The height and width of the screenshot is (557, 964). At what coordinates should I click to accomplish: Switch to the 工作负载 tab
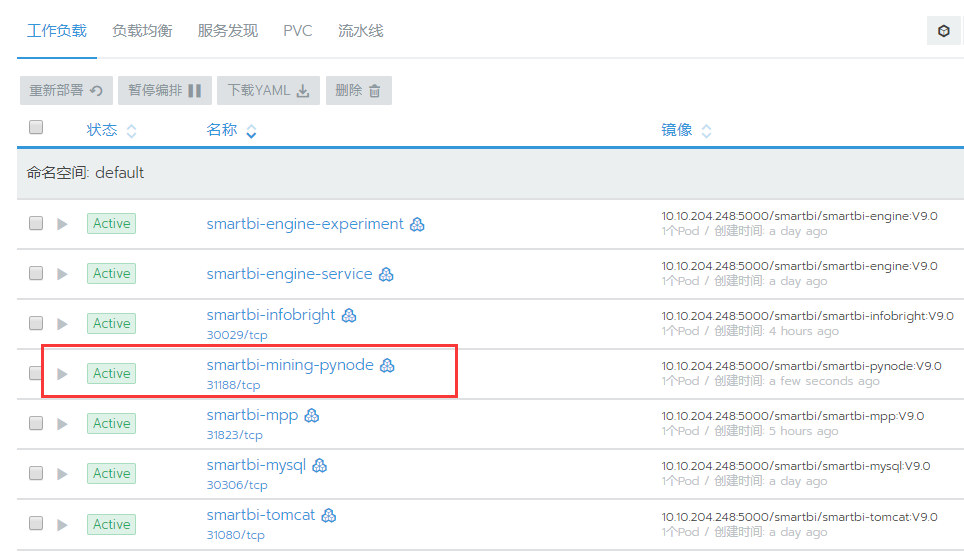click(x=57, y=31)
